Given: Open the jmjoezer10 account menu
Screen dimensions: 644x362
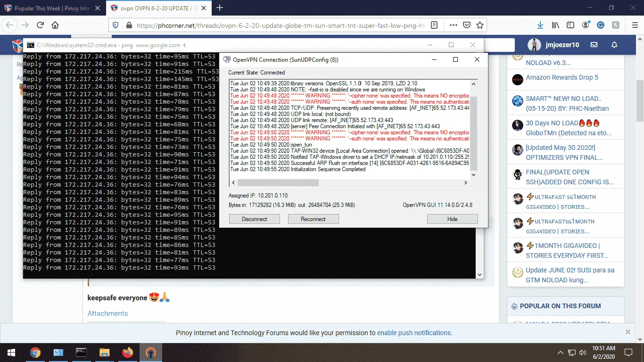Looking at the screenshot, I should [553, 45].
